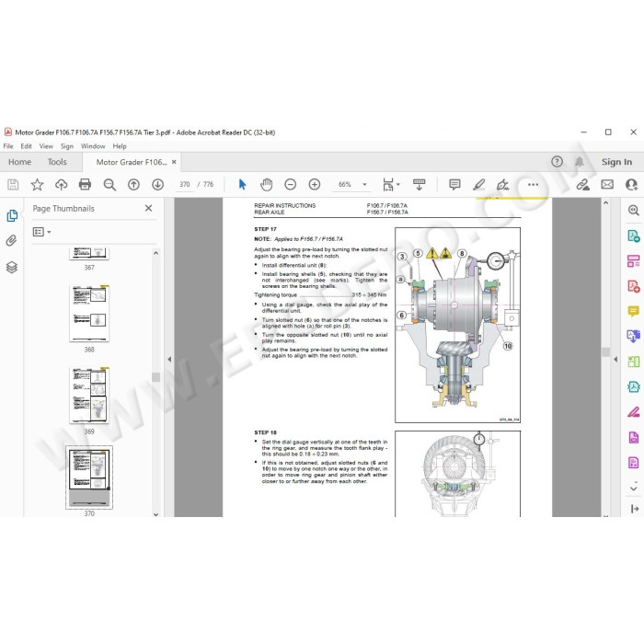
Task: Open the thumbnail options dropdown menu
Action: pos(42,232)
